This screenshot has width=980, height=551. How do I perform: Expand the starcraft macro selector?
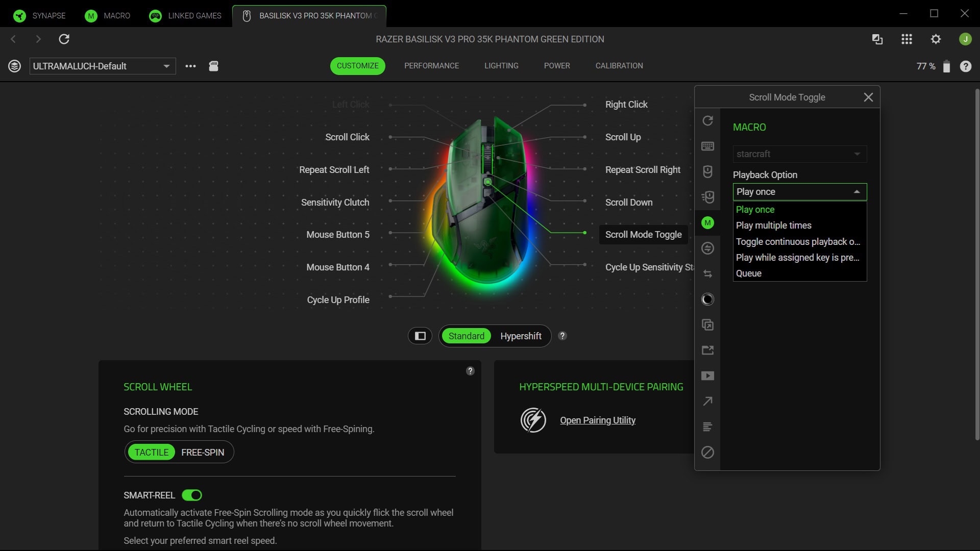pos(799,154)
